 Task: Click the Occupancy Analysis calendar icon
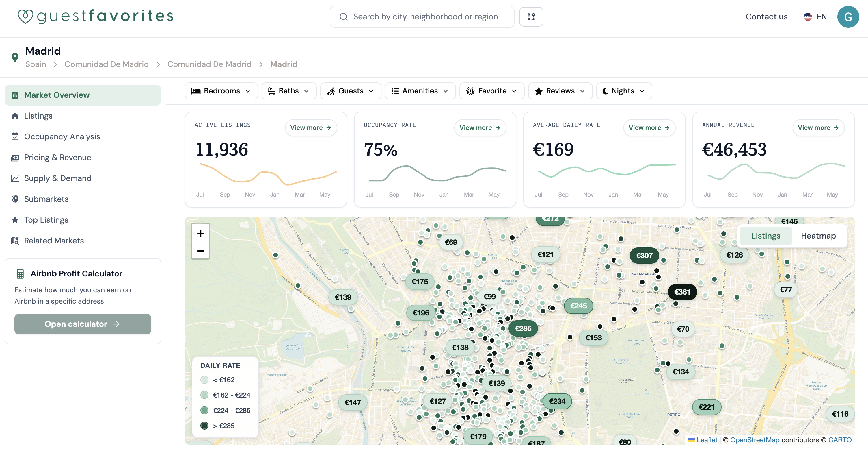15,137
